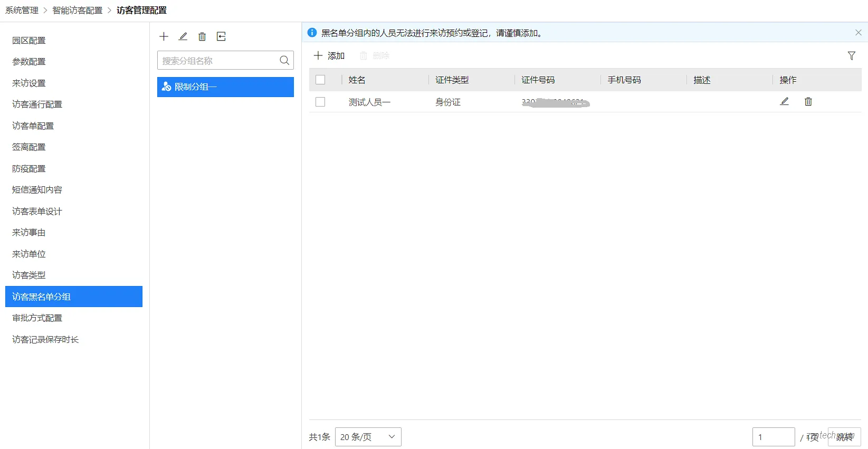Click the 跳转 jump button
This screenshot has height=449, width=868.
pos(844,437)
